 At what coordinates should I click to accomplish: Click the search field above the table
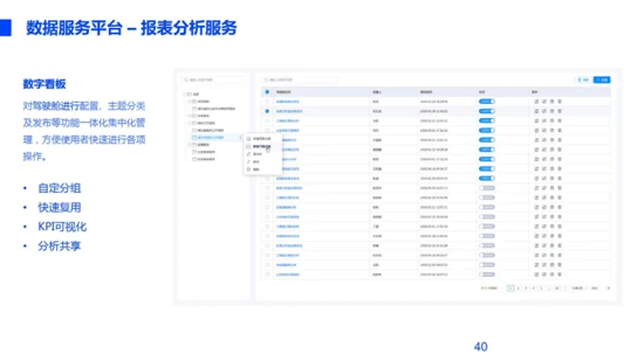(300, 80)
